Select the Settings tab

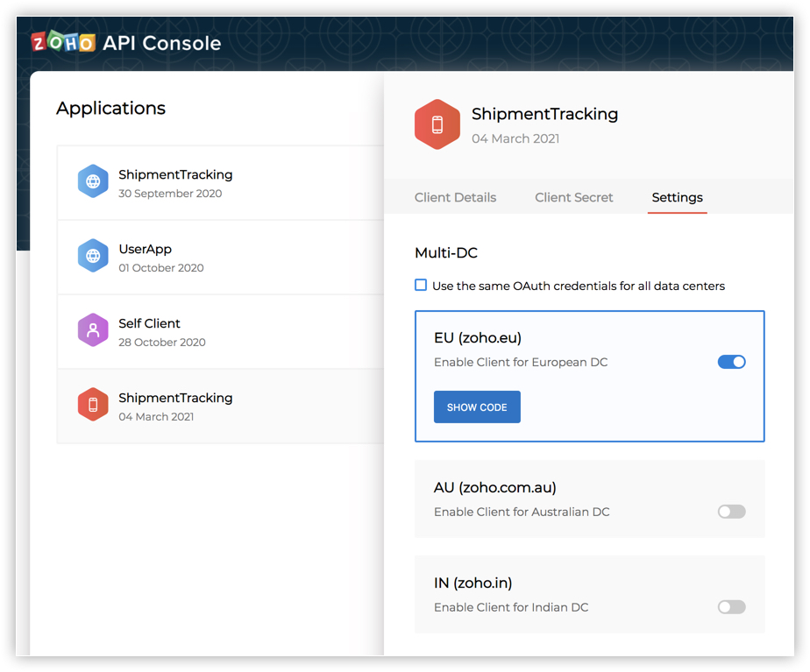677,197
